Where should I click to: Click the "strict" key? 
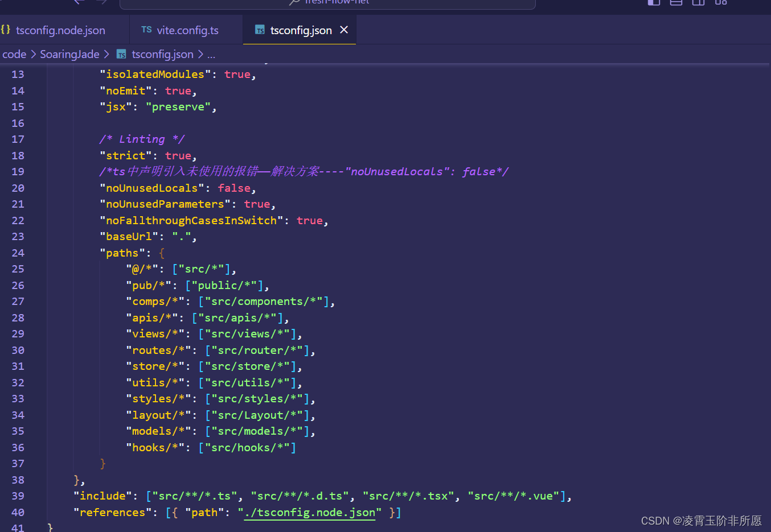[x=126, y=155]
